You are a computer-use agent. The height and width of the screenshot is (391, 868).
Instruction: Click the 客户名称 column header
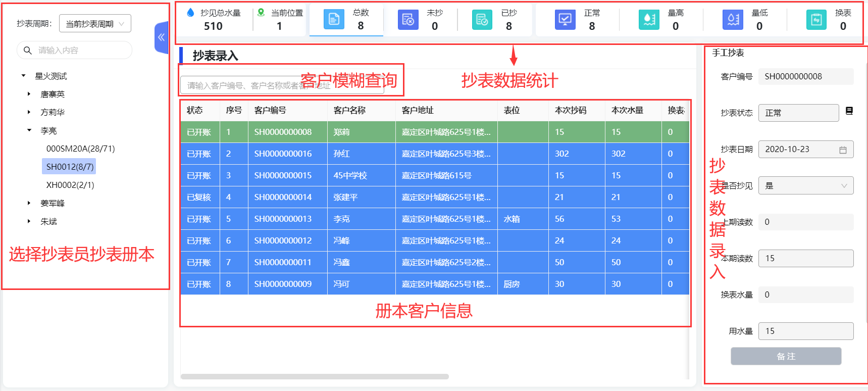coord(362,110)
